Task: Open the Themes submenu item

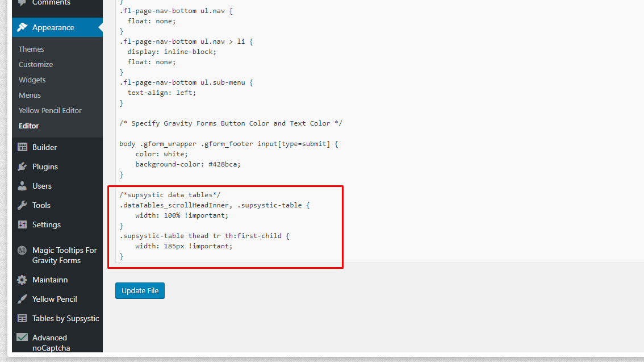Action: 31,49
